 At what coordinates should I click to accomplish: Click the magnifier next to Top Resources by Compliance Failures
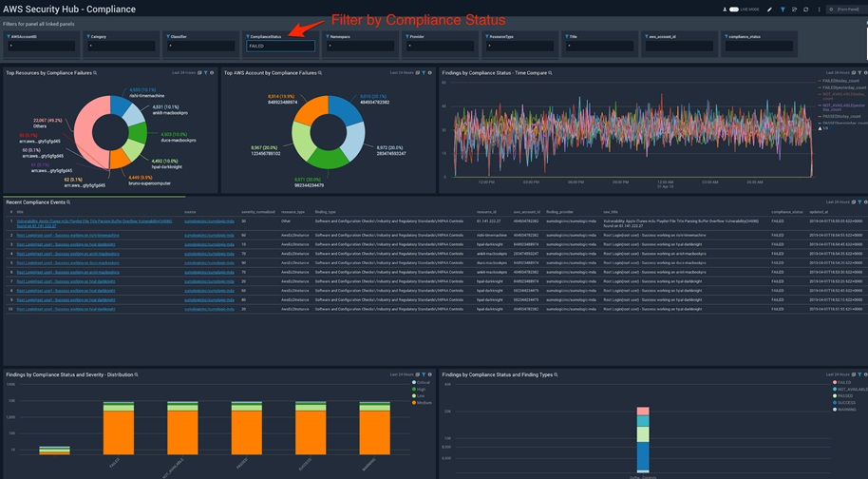pos(95,73)
